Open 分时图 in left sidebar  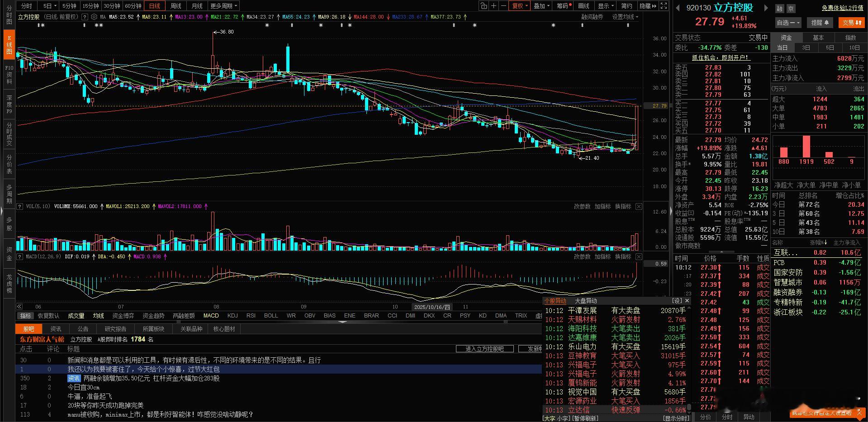[9, 15]
